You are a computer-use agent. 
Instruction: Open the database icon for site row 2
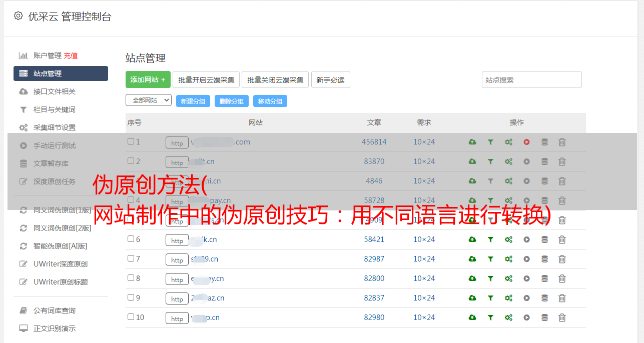544,161
